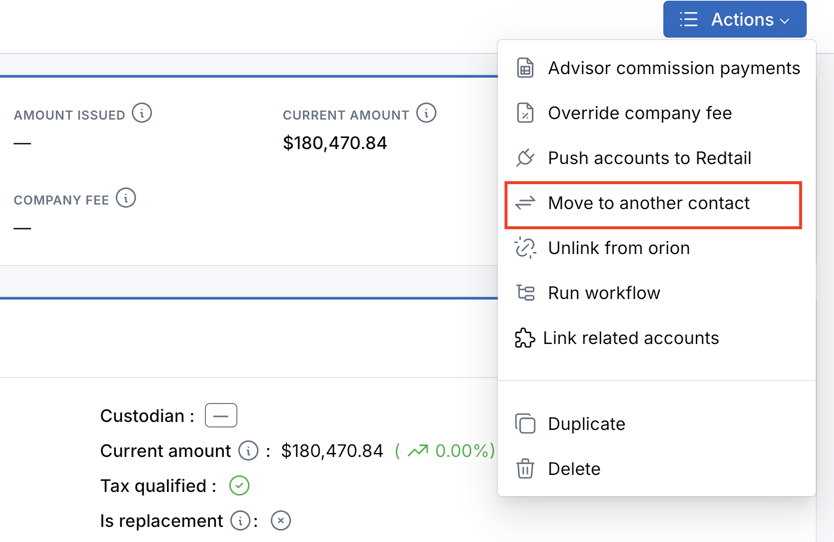Viewport: 834px width, 542px height.
Task: Click the 0.00% change value
Action: click(462, 451)
